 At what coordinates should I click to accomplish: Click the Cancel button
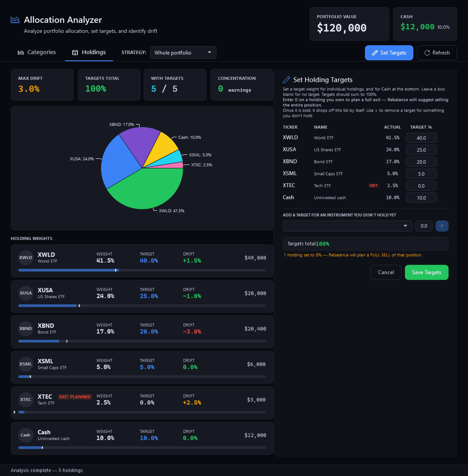386,272
